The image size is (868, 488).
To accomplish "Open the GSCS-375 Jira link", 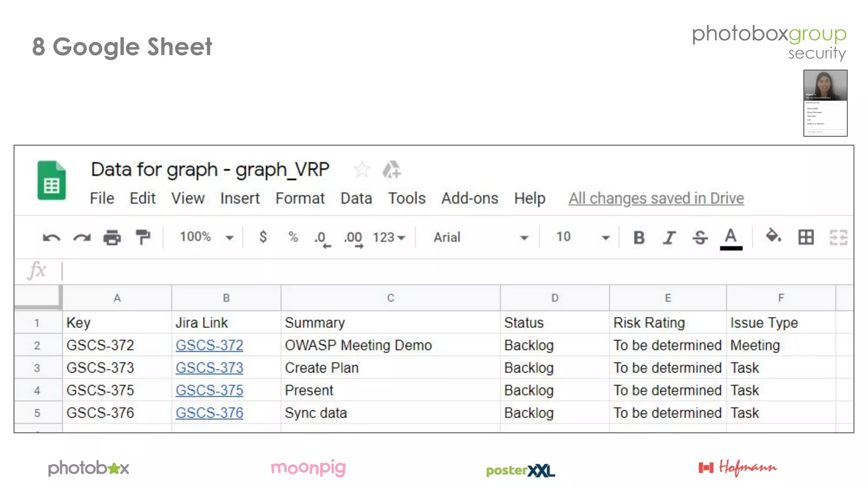I will (x=209, y=390).
